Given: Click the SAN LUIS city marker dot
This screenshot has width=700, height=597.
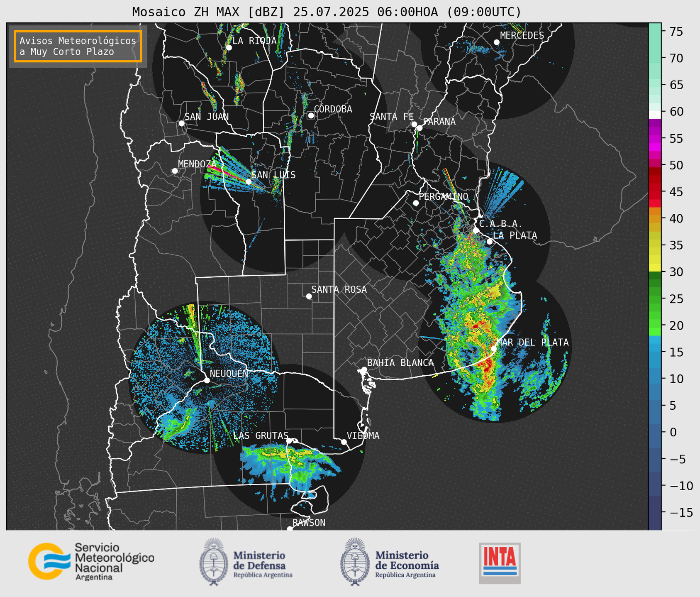Looking at the screenshot, I should coord(249,181).
